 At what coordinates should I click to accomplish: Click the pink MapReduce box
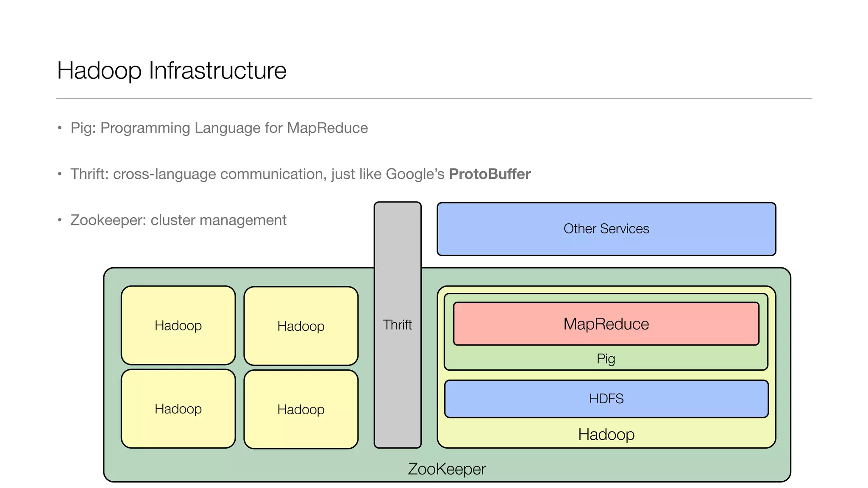click(606, 324)
